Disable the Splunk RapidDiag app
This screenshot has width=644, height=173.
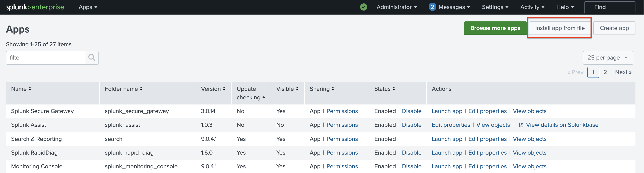point(412,153)
